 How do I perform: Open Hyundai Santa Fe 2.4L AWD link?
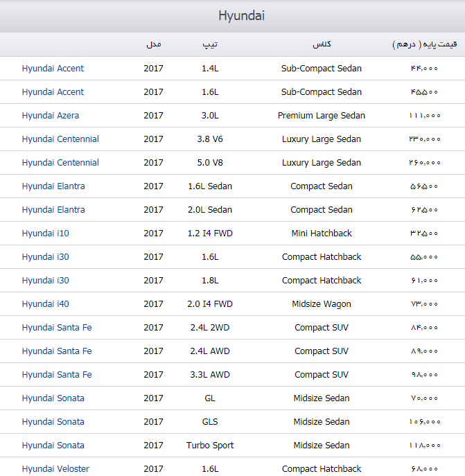57,351
